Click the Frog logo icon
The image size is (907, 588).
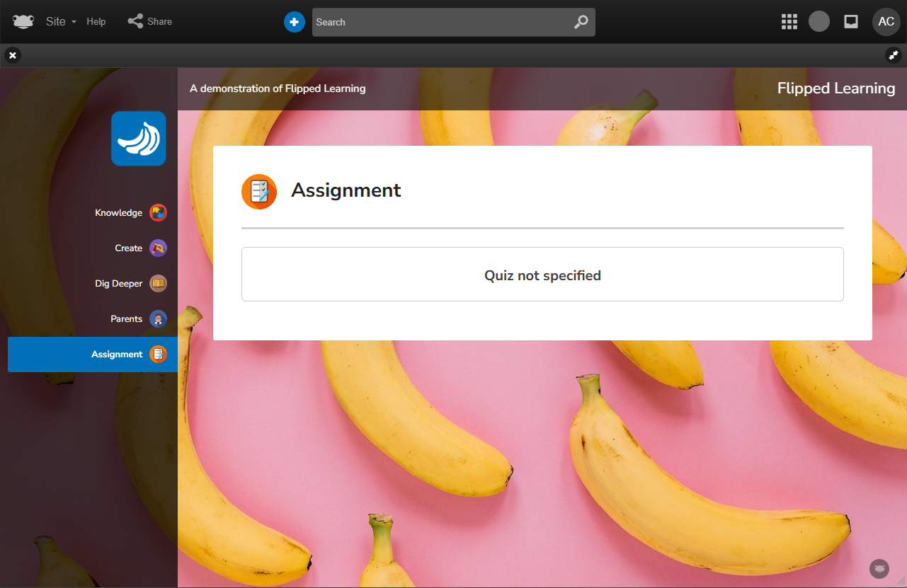coord(23,21)
